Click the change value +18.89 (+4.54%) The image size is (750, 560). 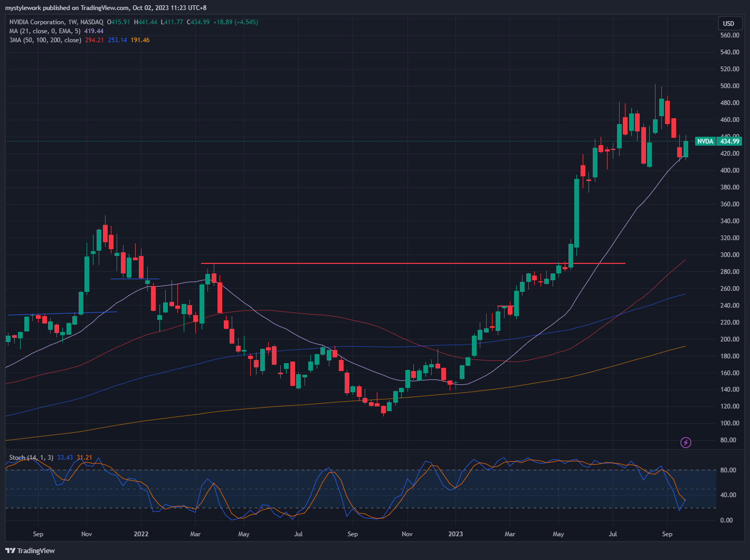tap(235, 22)
